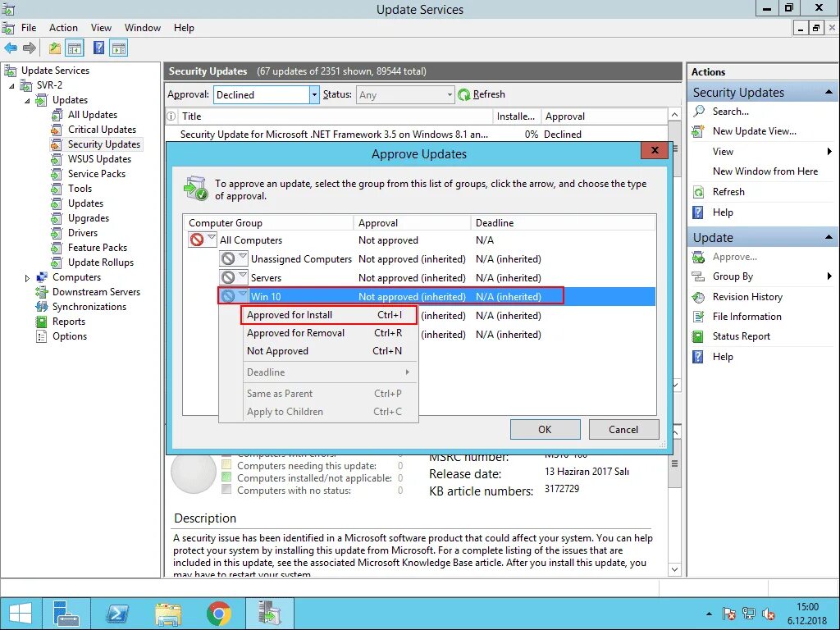Click Computers node icon in tree
This screenshot has width=840, height=630.
(x=41, y=277)
